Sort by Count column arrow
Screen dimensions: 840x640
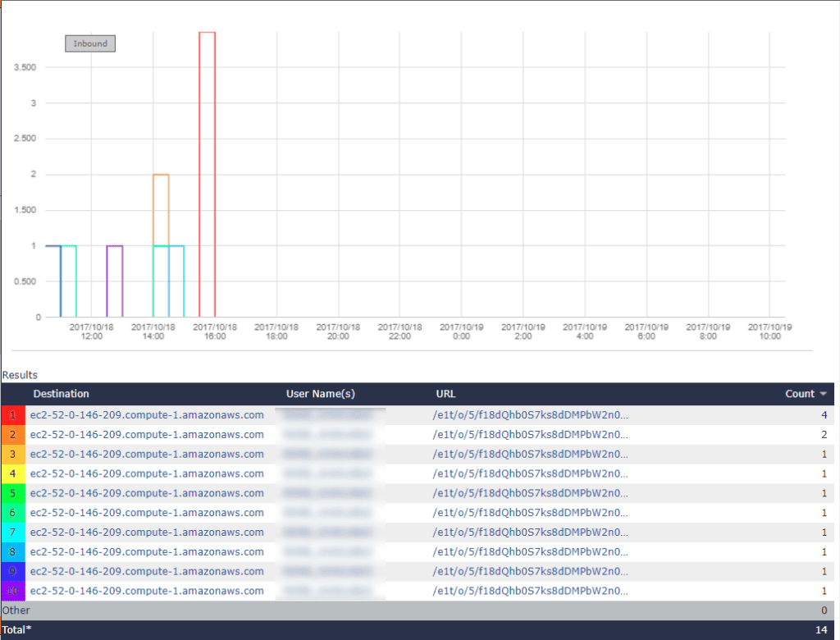[823, 394]
